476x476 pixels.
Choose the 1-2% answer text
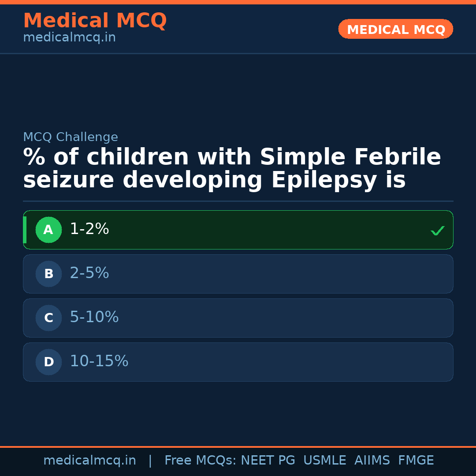tap(89, 229)
